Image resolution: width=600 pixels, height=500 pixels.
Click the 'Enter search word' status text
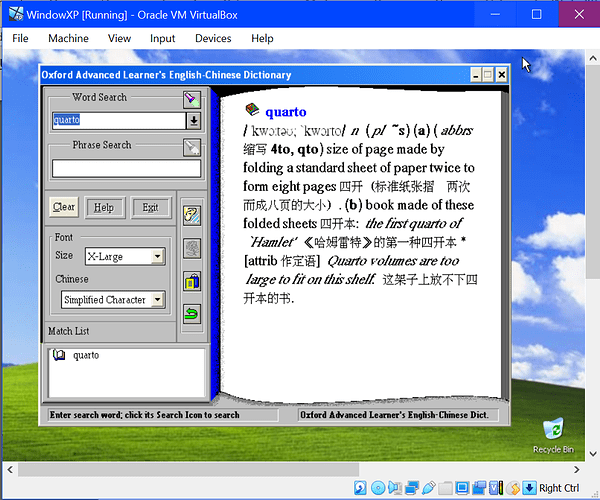click(144, 415)
